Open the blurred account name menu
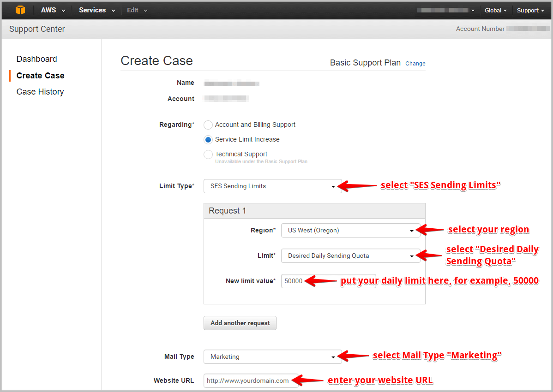Viewport: 553px width, 392px height. pos(446,10)
